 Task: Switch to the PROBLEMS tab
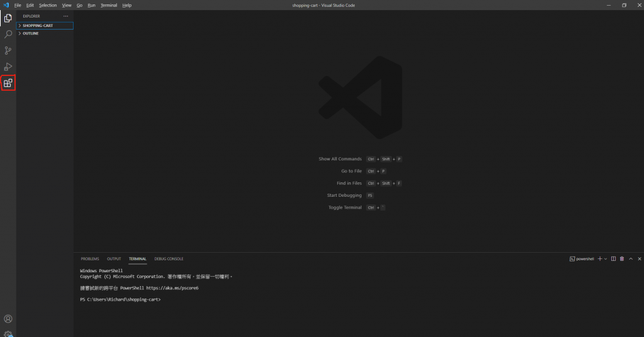click(x=90, y=258)
